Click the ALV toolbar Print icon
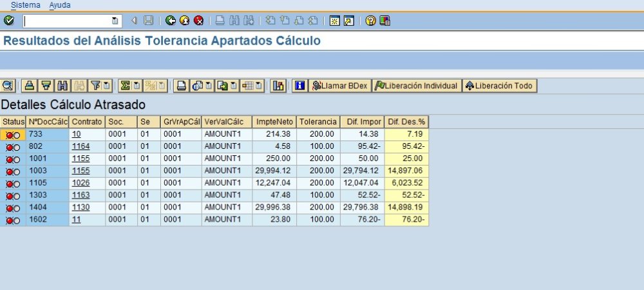 [181, 86]
